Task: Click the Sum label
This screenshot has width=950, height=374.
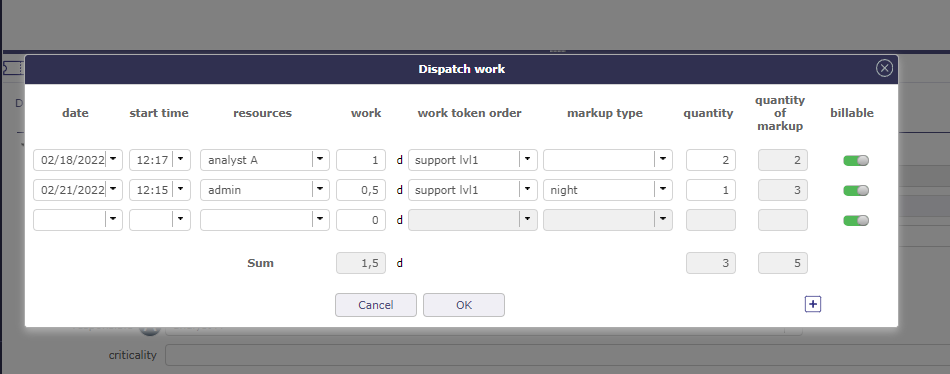Action: pyautogui.click(x=261, y=263)
